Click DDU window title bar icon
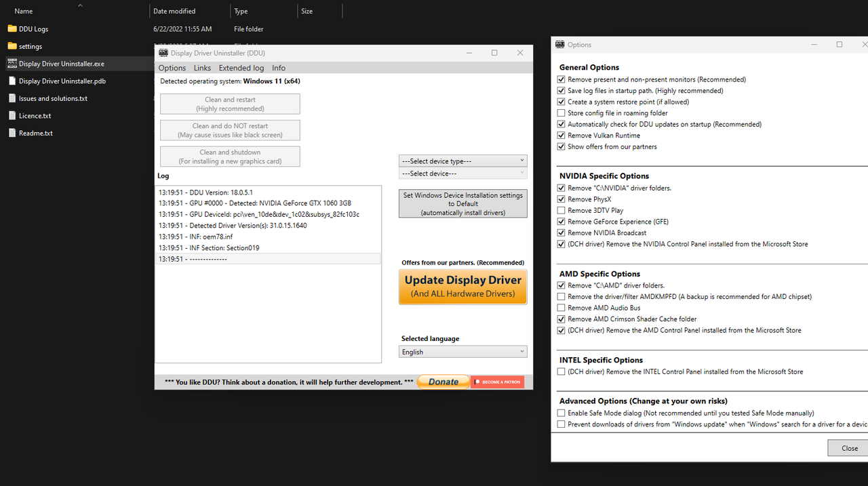The width and height of the screenshot is (868, 486). pos(163,53)
